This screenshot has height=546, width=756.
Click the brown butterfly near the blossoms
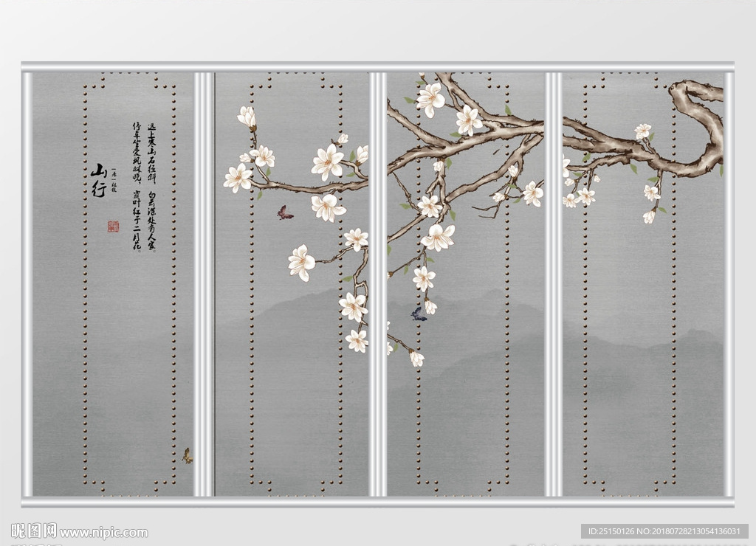click(x=285, y=212)
